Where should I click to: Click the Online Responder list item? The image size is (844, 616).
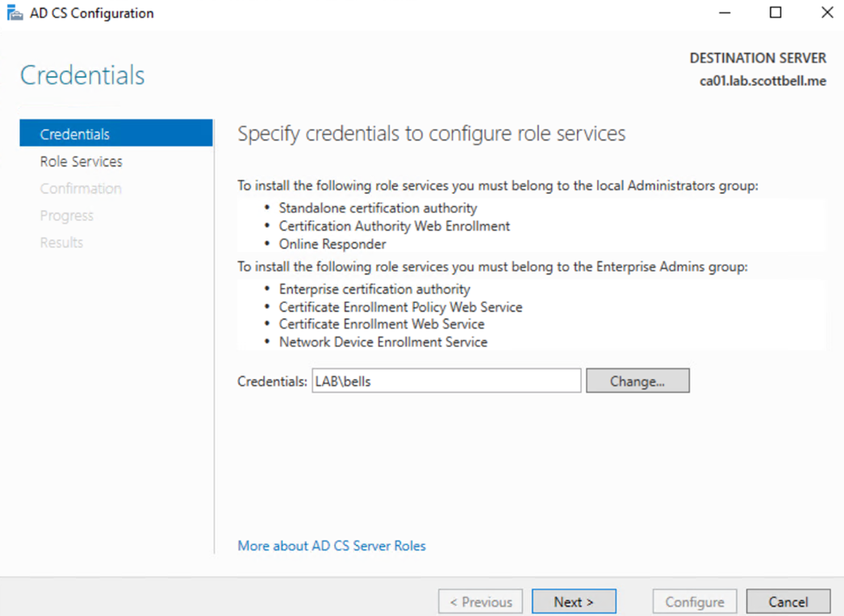pos(332,244)
